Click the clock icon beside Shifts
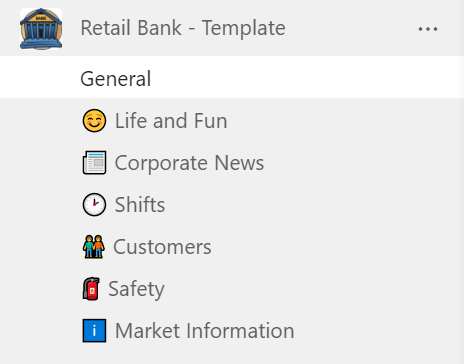The width and height of the screenshot is (464, 364). coord(94,204)
